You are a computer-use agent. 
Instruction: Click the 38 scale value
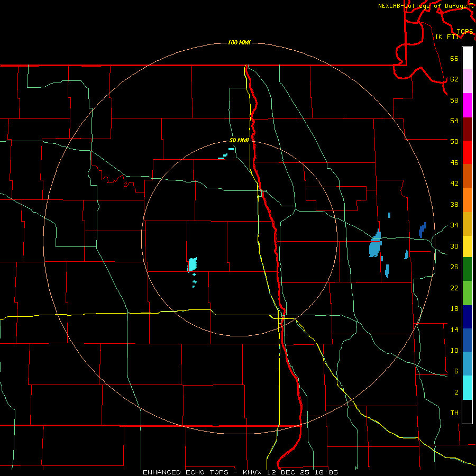[454, 204]
